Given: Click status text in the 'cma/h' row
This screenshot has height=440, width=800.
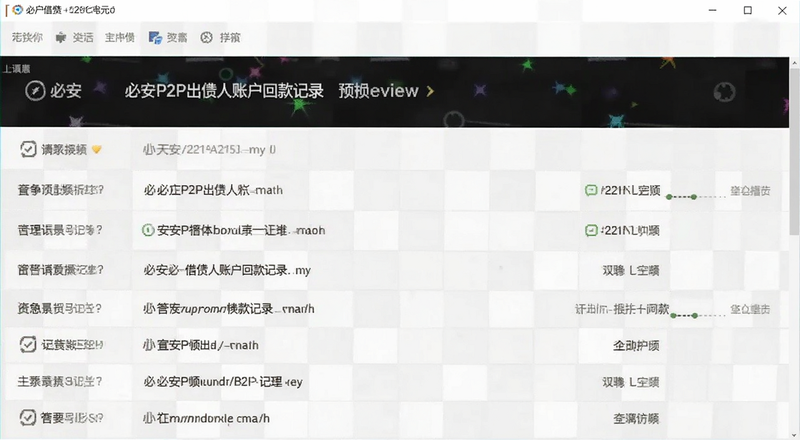Looking at the screenshot, I should pos(636,419).
